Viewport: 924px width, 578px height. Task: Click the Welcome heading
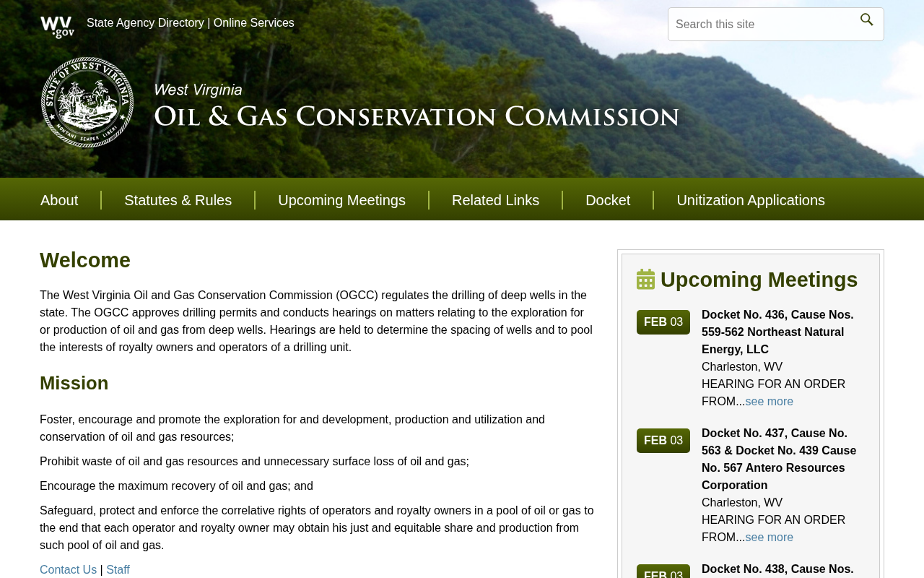click(85, 260)
